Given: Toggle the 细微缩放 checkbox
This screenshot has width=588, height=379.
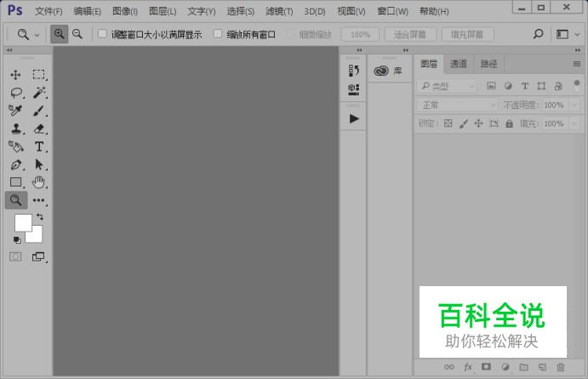Looking at the screenshot, I should click(x=290, y=34).
